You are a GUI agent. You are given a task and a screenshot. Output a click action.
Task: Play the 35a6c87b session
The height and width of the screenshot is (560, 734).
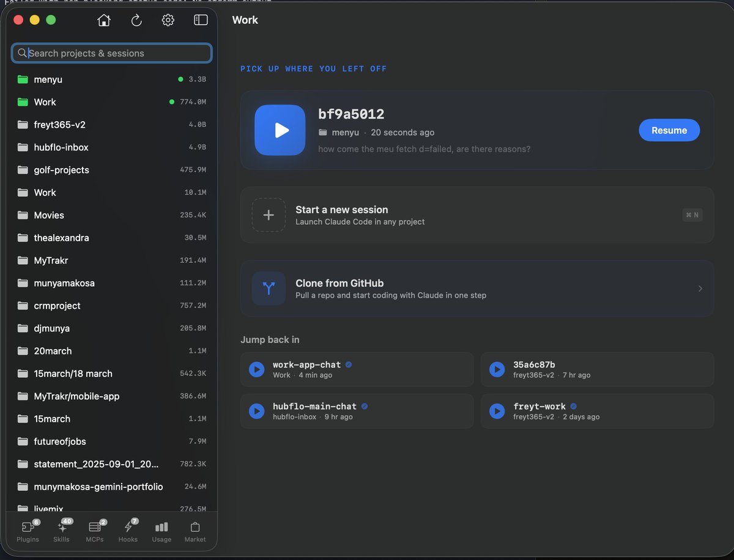click(497, 369)
